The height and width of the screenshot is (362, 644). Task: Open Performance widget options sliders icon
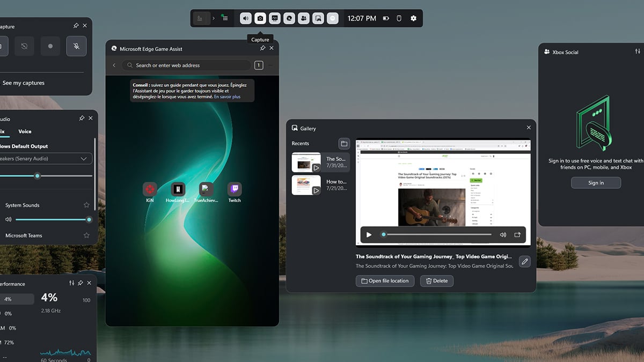(x=71, y=283)
